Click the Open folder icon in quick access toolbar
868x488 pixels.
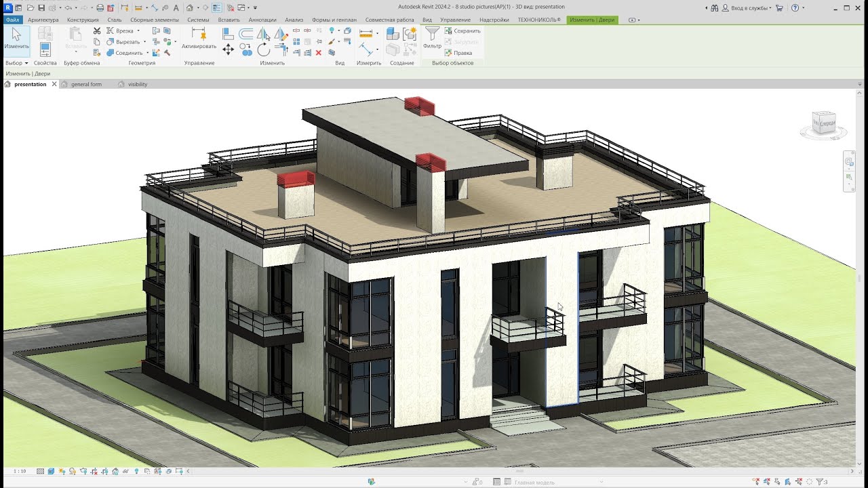point(31,8)
